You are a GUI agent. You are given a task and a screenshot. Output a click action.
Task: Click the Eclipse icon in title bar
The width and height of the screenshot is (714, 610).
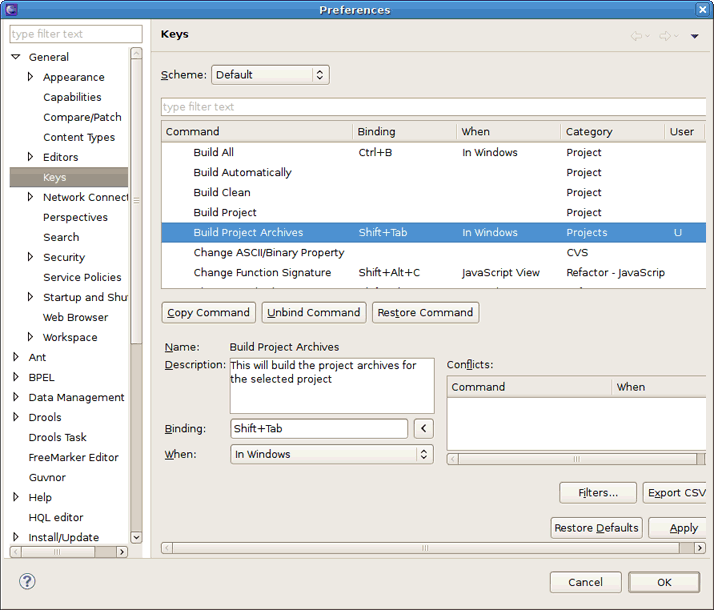[10, 9]
